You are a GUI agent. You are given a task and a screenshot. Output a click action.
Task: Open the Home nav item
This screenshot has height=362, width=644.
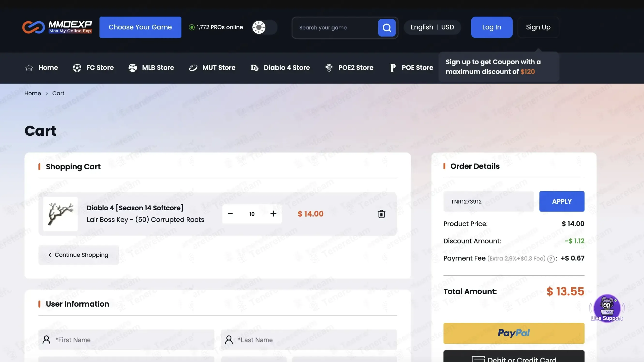tap(42, 68)
